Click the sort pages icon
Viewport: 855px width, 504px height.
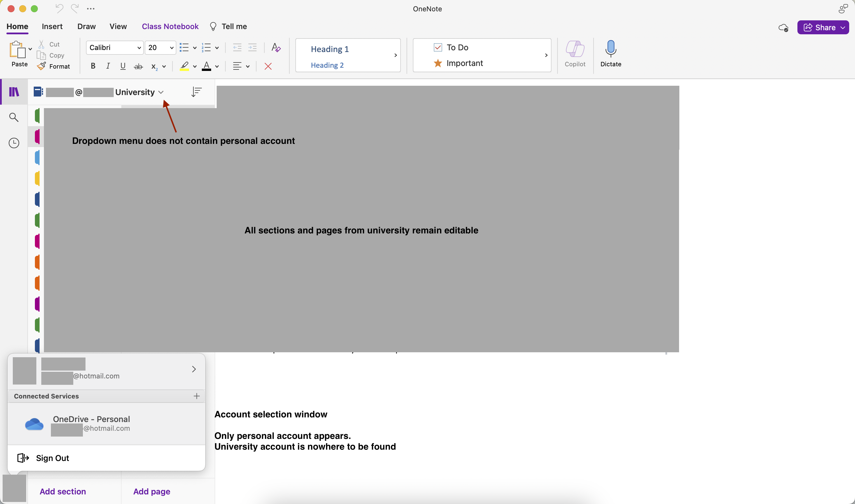(x=196, y=92)
